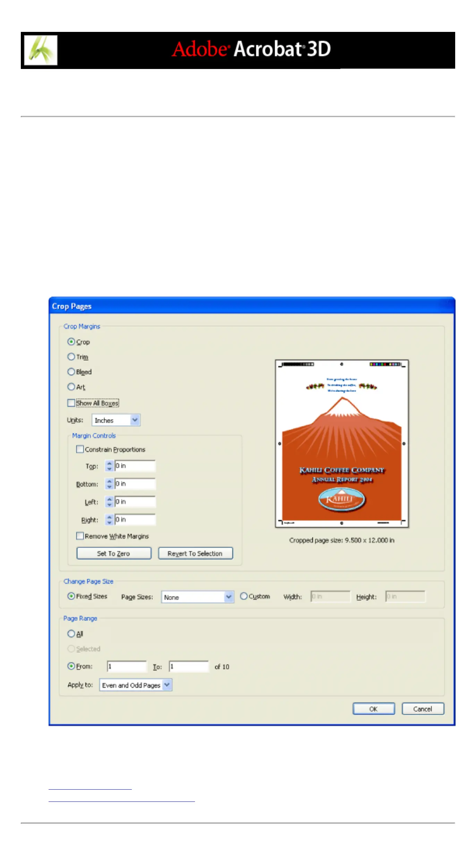Click the To page number field
This screenshot has height=868, width=476.
pyautogui.click(x=189, y=667)
